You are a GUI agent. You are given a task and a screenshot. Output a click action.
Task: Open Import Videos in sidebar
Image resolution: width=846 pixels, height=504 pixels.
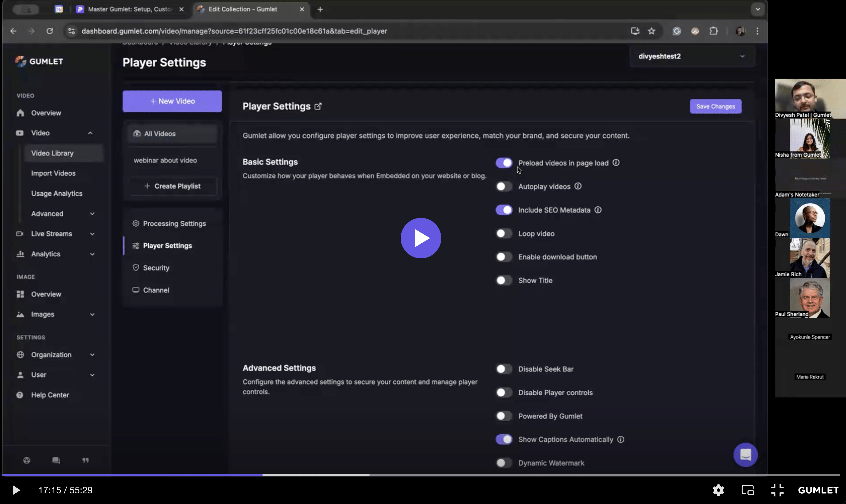[53, 173]
